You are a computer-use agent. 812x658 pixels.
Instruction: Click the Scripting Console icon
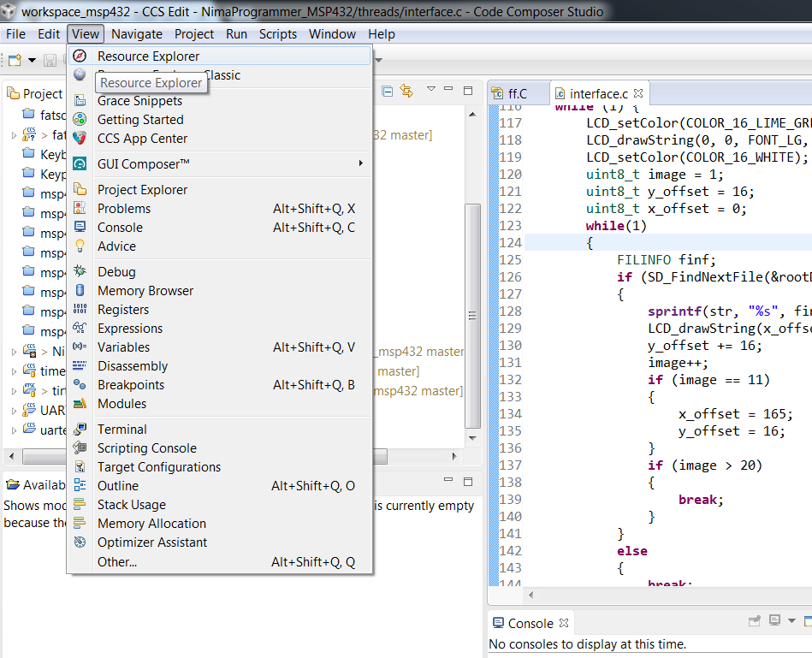pyautogui.click(x=80, y=448)
